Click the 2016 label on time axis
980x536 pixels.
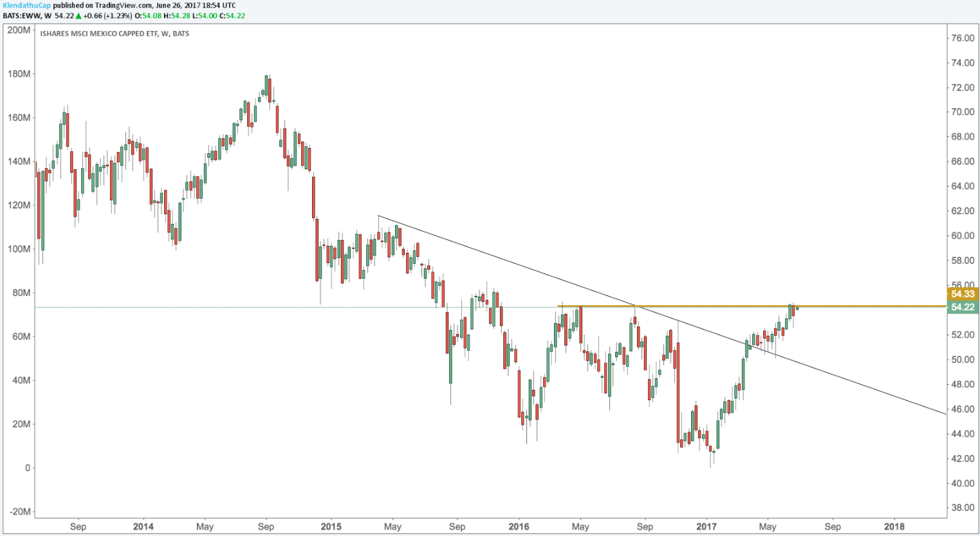[x=519, y=526]
